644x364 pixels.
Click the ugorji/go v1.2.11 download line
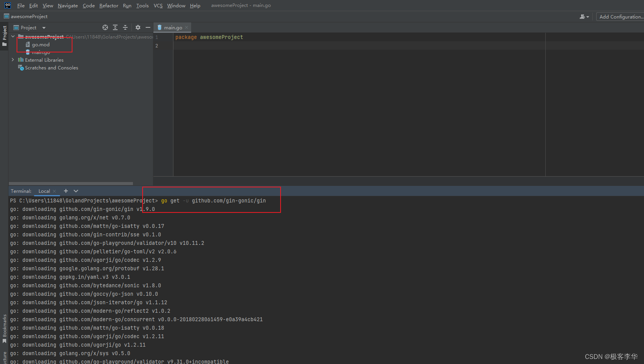tap(78, 345)
